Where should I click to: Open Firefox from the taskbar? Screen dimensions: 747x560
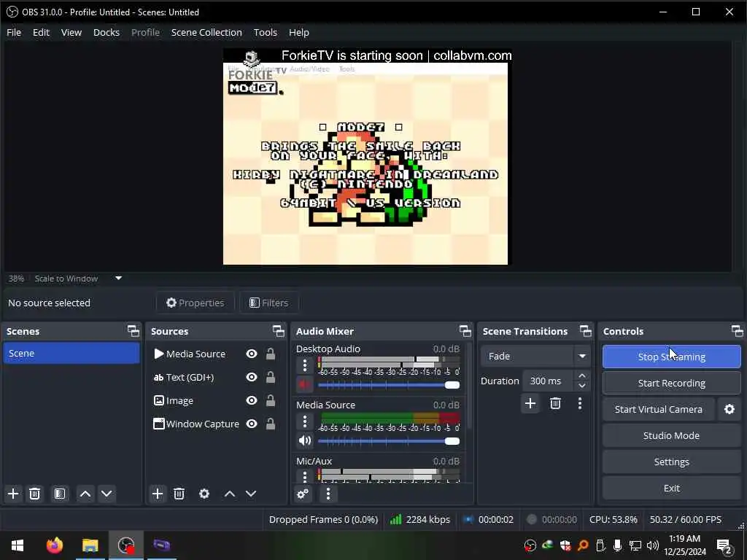[x=54, y=545]
